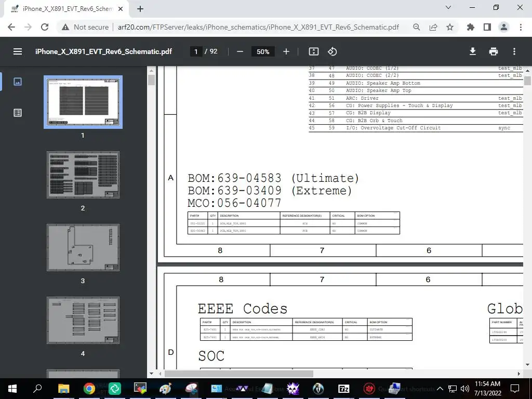532x399 pixels.
Task: Click the 'BOM:639-03409 (Extreme)' text
Action: (270, 191)
